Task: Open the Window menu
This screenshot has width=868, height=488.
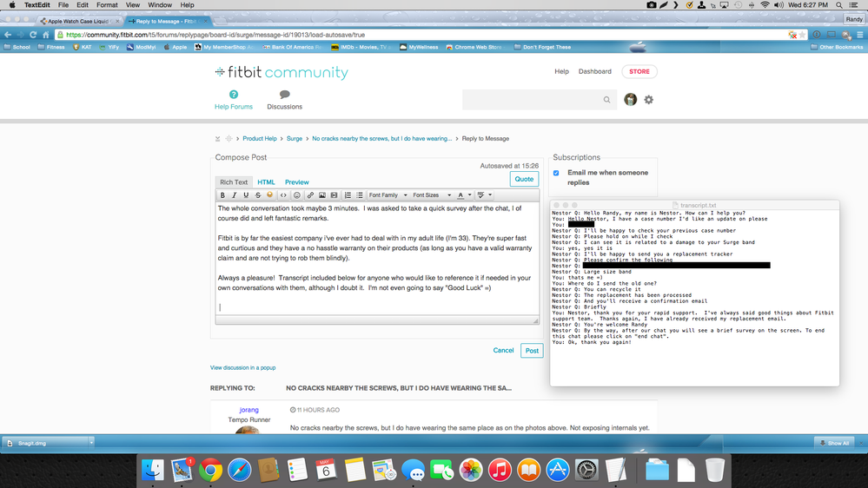Action: tap(160, 5)
